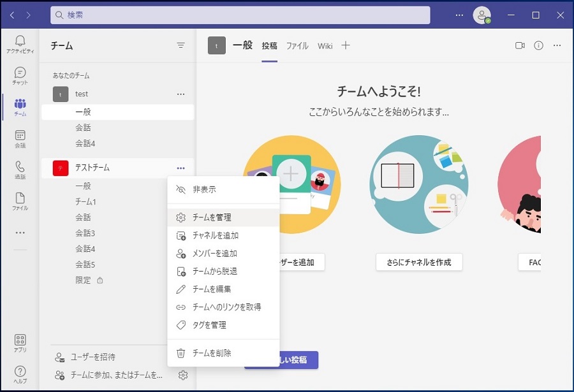This screenshot has width=574, height=392.
Task: Click the 検索 search box
Action: coord(240,15)
